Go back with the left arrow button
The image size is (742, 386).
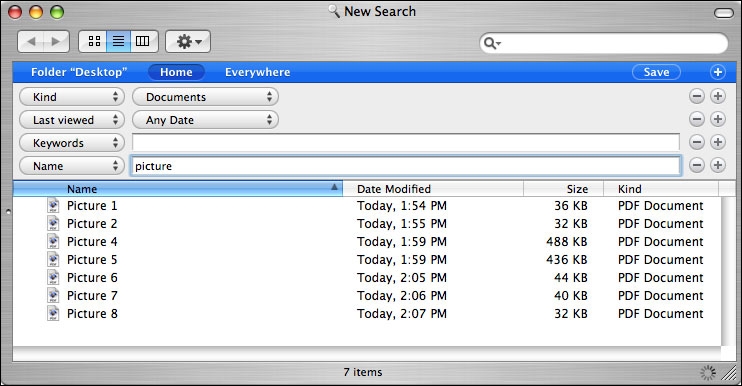(31, 42)
